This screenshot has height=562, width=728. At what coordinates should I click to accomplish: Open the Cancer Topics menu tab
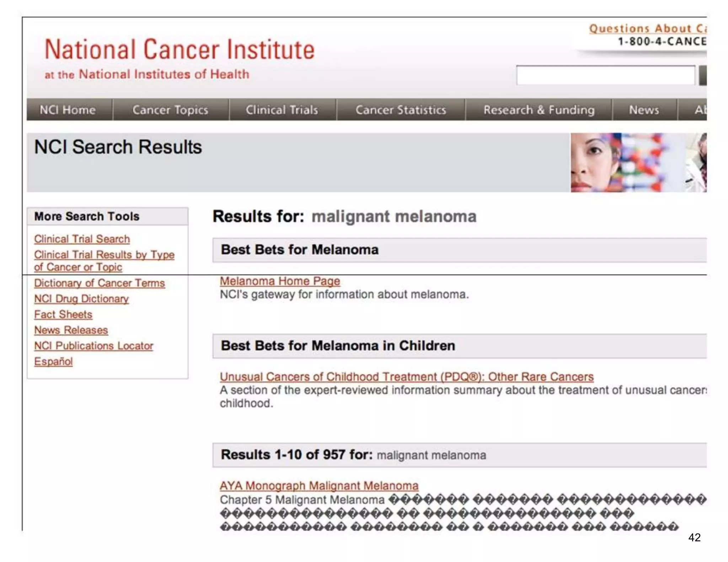coord(170,110)
